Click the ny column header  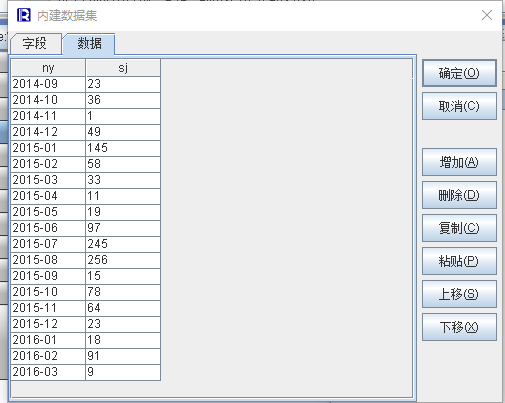click(x=48, y=68)
